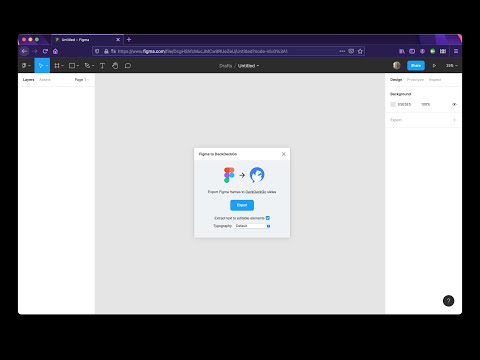Screen dimensions: 480x360
Task: Expand the Move tool options arrow
Action: coord(47,66)
